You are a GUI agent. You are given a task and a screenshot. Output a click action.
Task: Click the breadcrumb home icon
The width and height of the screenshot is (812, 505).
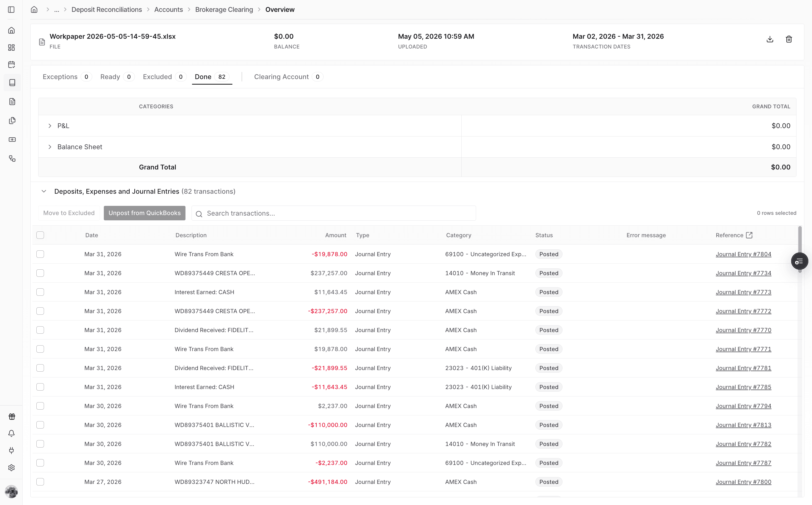(x=34, y=9)
